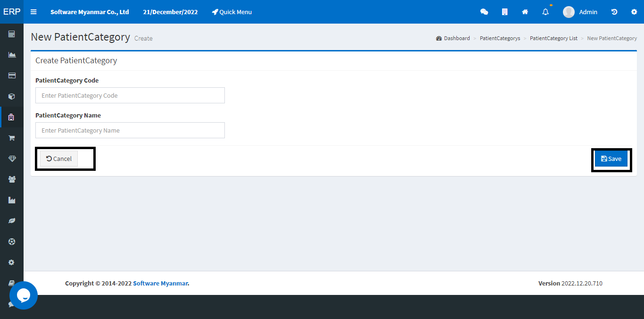Screen dimensions: 644x319
Task: Focus the PatientCategory Code field
Action: (x=130, y=95)
